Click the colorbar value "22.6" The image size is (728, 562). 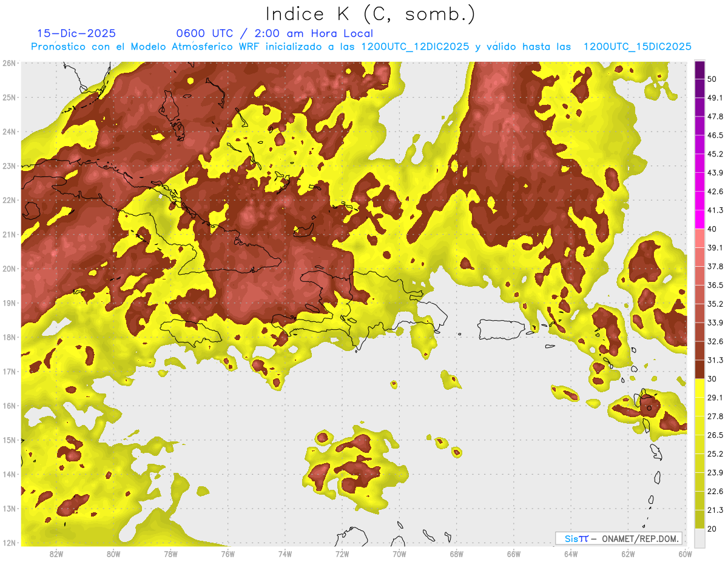[x=715, y=492]
